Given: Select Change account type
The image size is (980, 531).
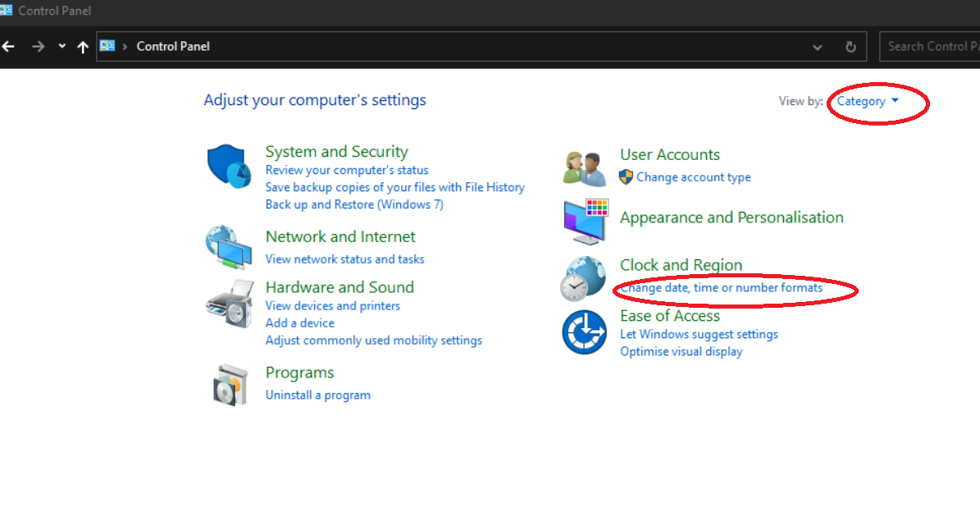Looking at the screenshot, I should click(x=693, y=177).
